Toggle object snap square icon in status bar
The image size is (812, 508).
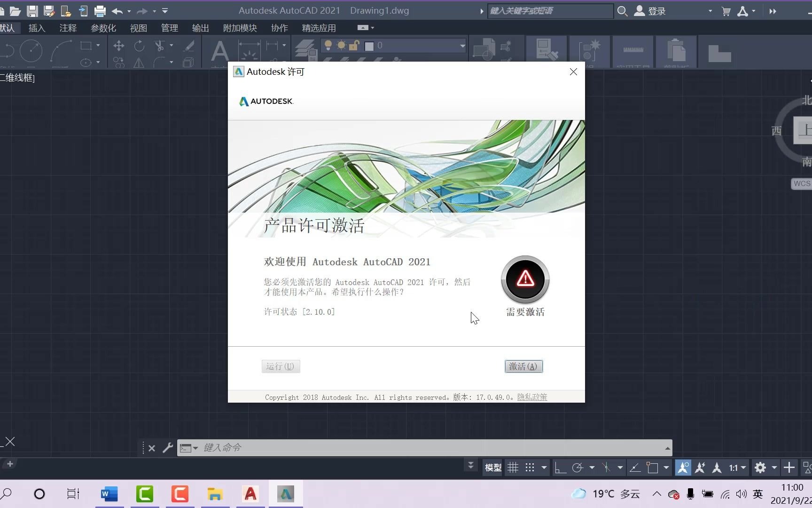click(x=652, y=468)
